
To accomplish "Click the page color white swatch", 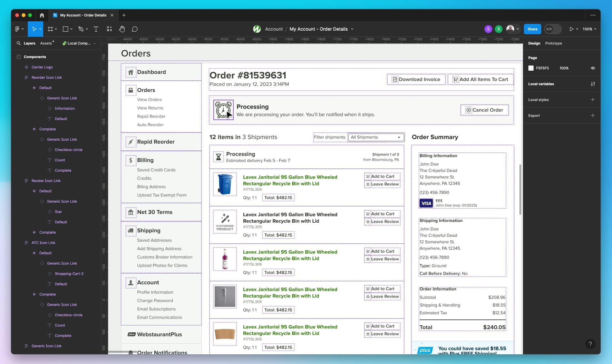I will point(531,68).
